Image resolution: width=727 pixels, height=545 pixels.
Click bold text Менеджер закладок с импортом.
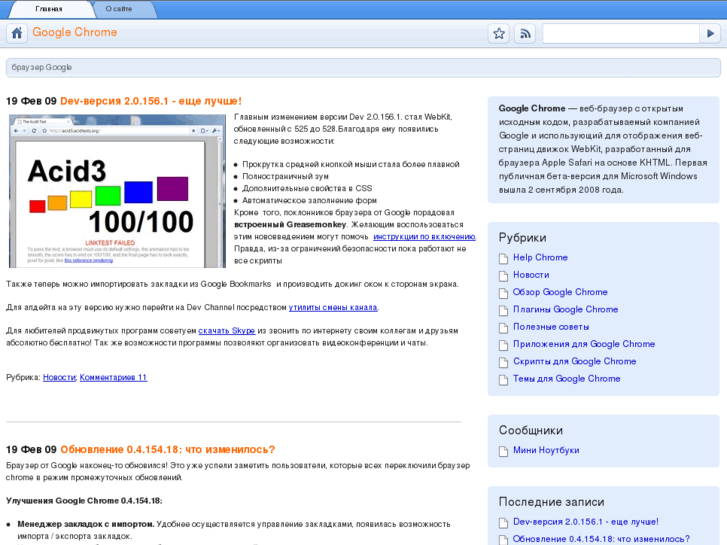(86, 524)
